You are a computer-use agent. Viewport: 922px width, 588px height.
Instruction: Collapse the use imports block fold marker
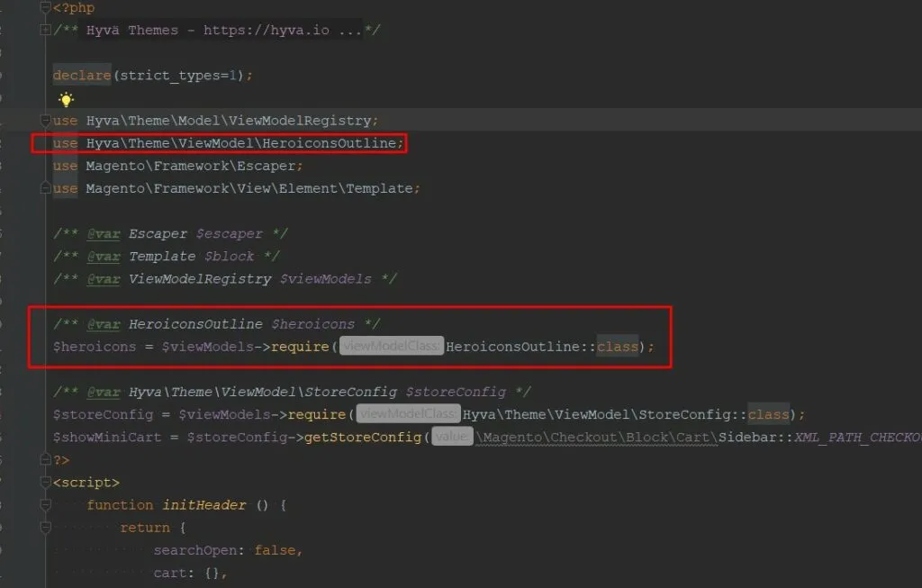coord(46,121)
